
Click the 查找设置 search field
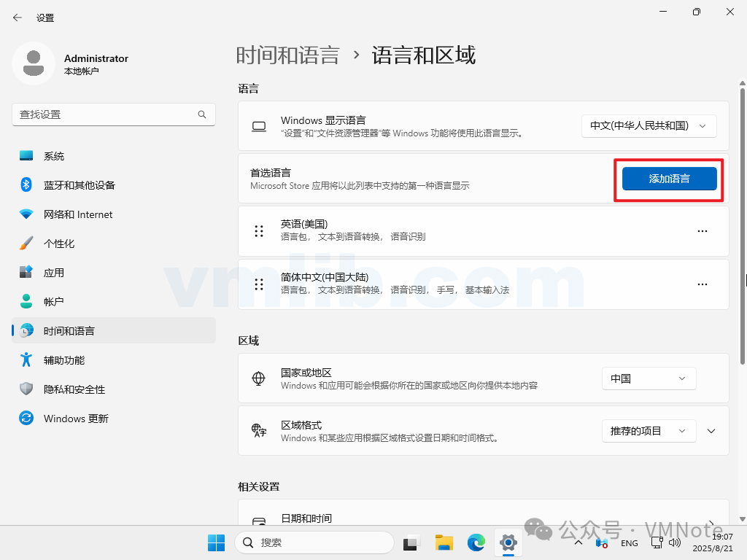[x=102, y=114]
